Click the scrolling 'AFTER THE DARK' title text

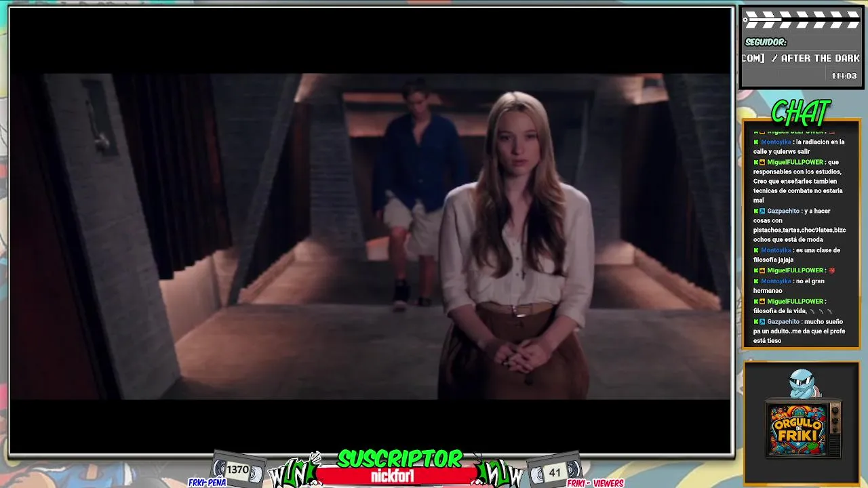[x=821, y=58]
